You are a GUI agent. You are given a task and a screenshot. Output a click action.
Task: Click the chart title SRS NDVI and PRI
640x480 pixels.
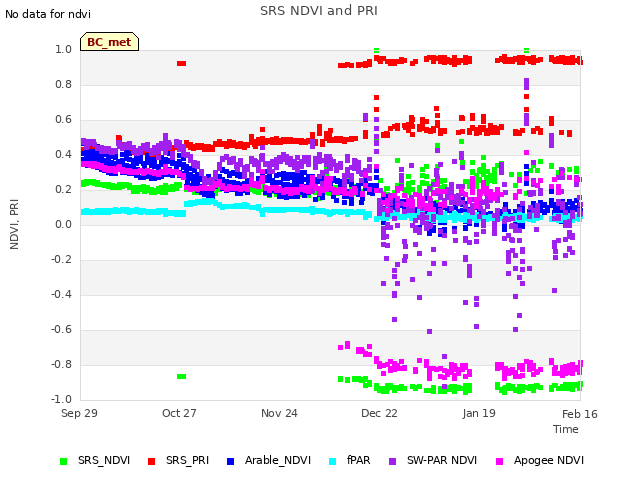click(x=319, y=11)
